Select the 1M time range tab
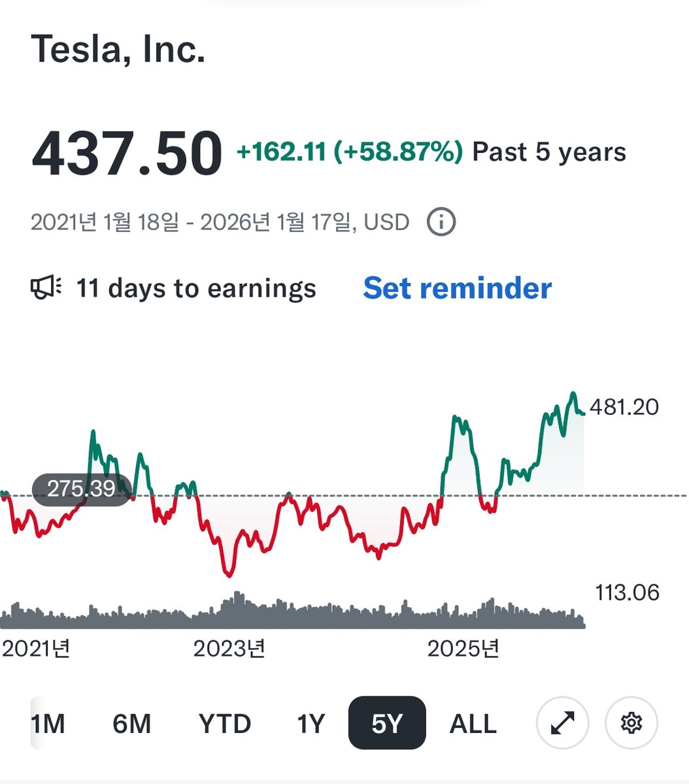 coord(48,724)
